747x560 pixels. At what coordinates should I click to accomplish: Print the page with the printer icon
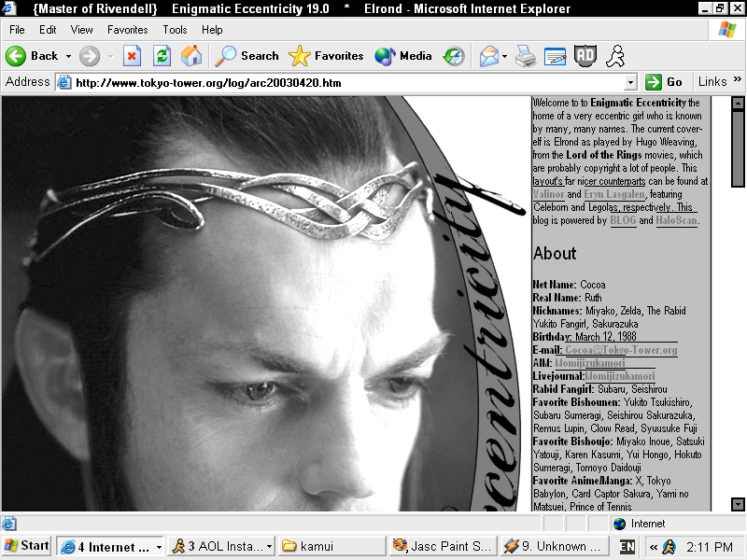click(526, 56)
